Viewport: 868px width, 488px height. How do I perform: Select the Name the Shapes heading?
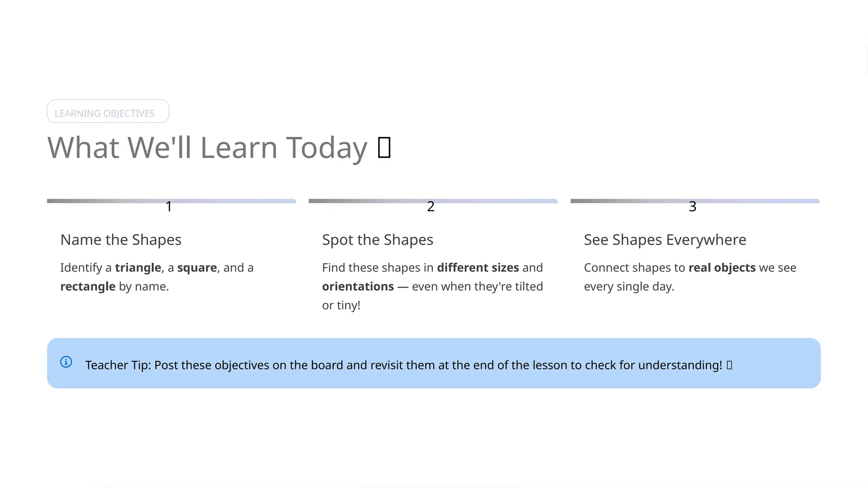pyautogui.click(x=121, y=240)
